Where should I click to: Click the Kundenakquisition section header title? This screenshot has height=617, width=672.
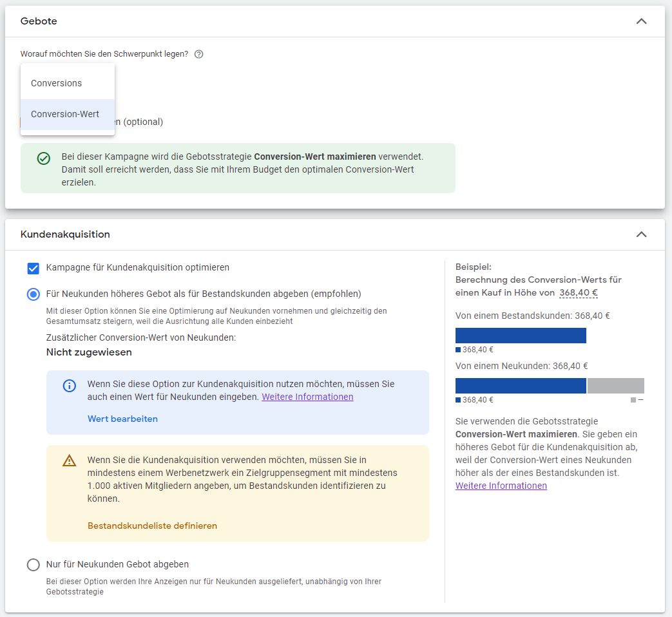pyautogui.click(x=65, y=234)
